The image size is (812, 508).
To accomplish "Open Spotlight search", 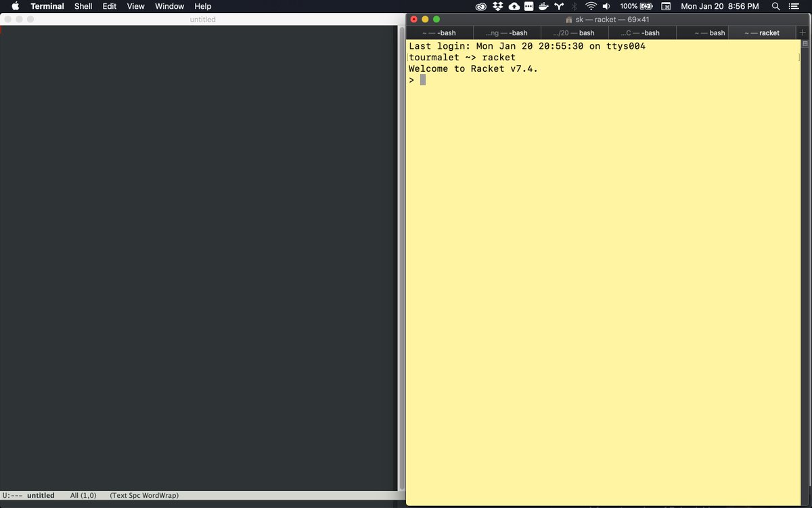I will coord(776,6).
